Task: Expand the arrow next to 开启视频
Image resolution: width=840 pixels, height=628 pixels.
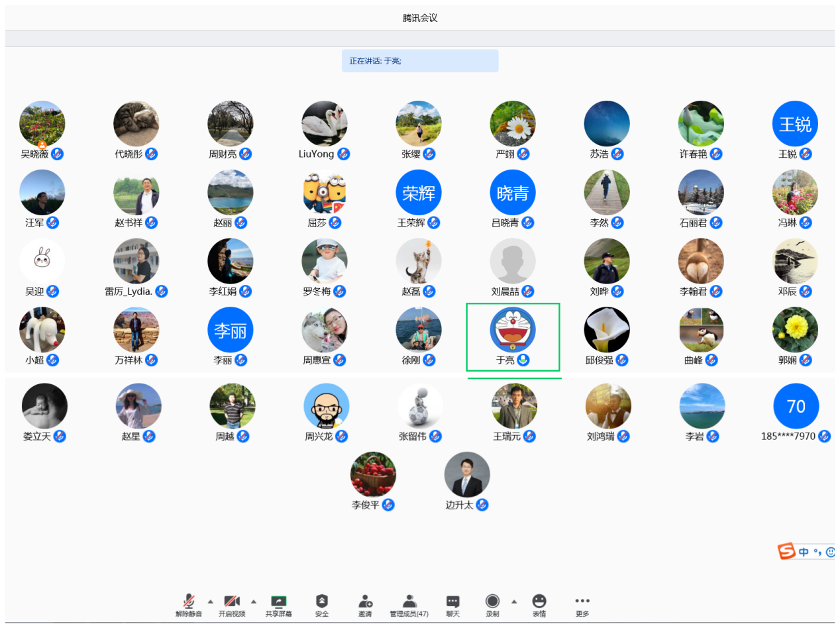Action: point(254,602)
